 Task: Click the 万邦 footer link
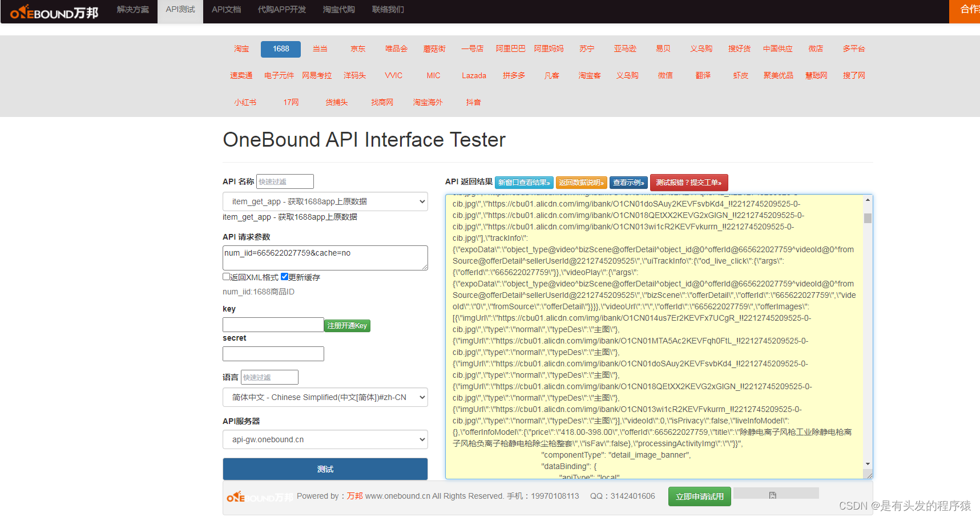[x=354, y=496]
